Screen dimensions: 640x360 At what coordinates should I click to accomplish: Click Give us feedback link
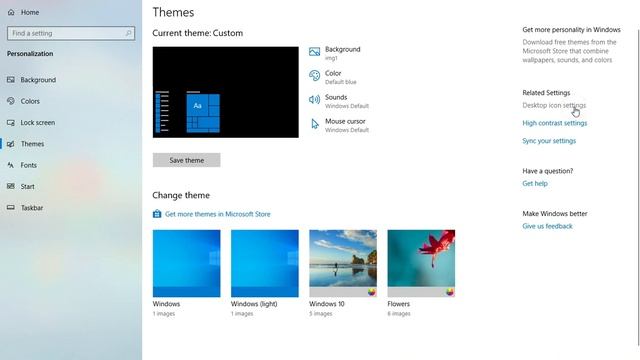point(547,226)
